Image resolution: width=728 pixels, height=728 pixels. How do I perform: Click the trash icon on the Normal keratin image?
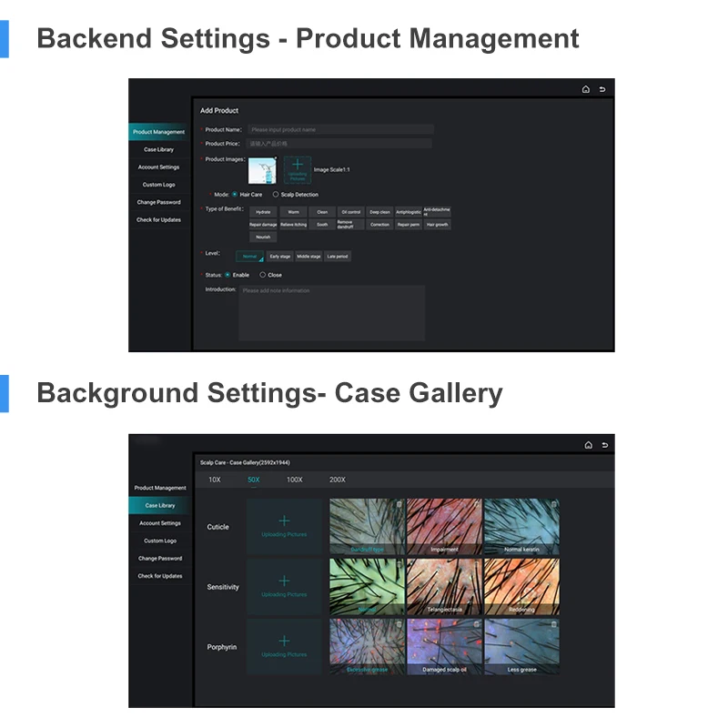pos(553,504)
